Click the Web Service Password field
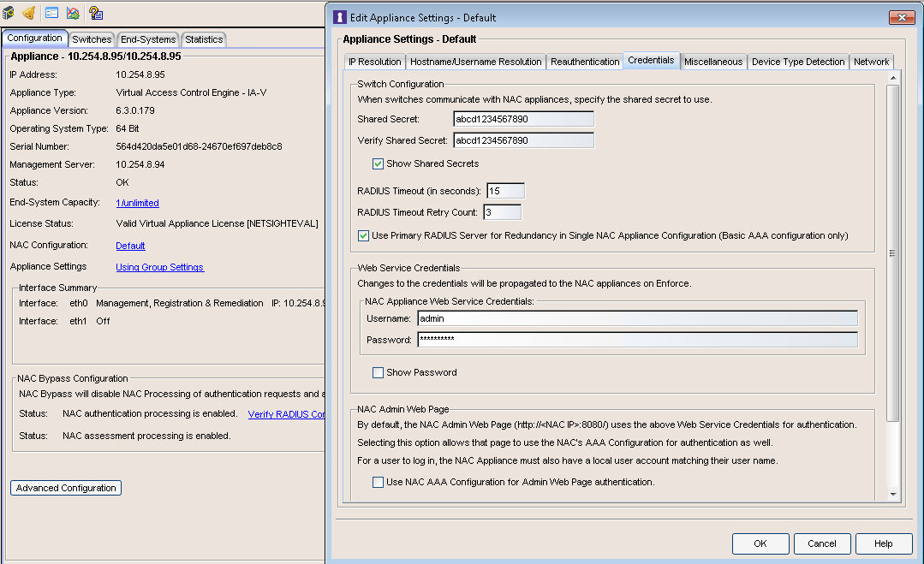Screen dimensions: 924x564 tap(638, 339)
